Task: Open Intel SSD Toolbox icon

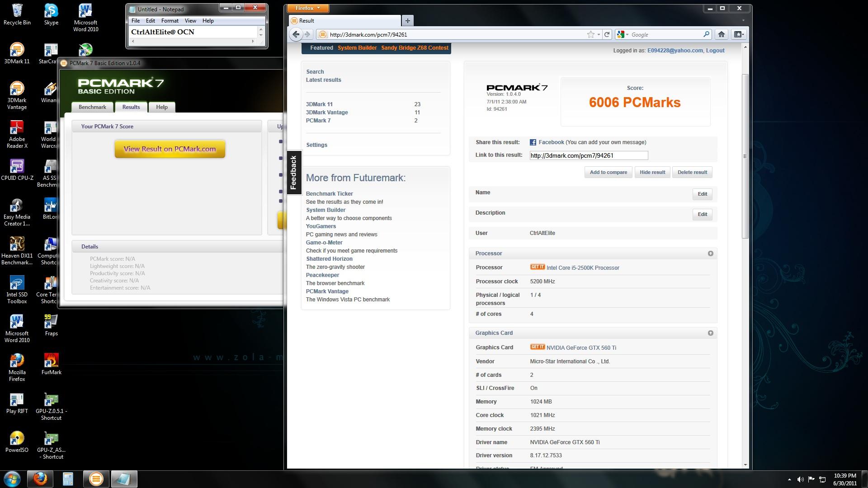Action: pyautogui.click(x=17, y=290)
